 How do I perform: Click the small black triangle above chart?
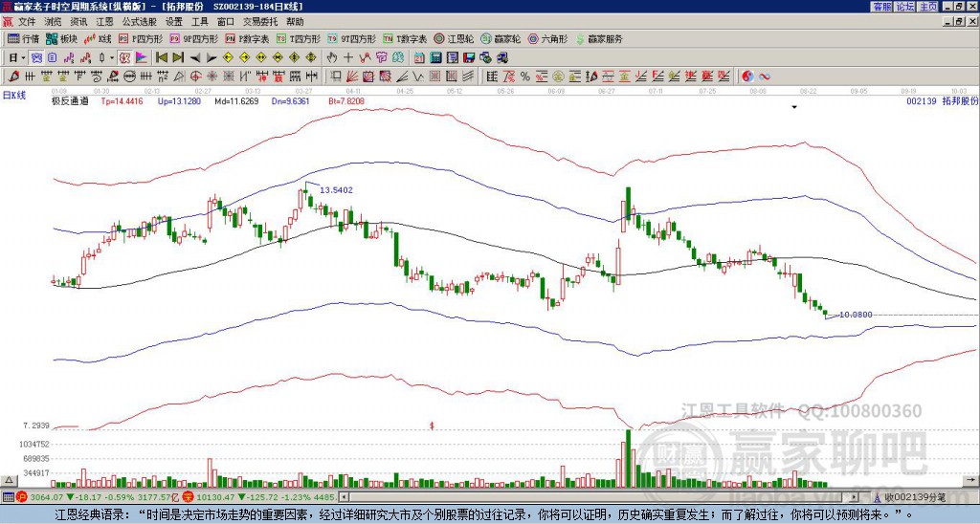[x=794, y=108]
